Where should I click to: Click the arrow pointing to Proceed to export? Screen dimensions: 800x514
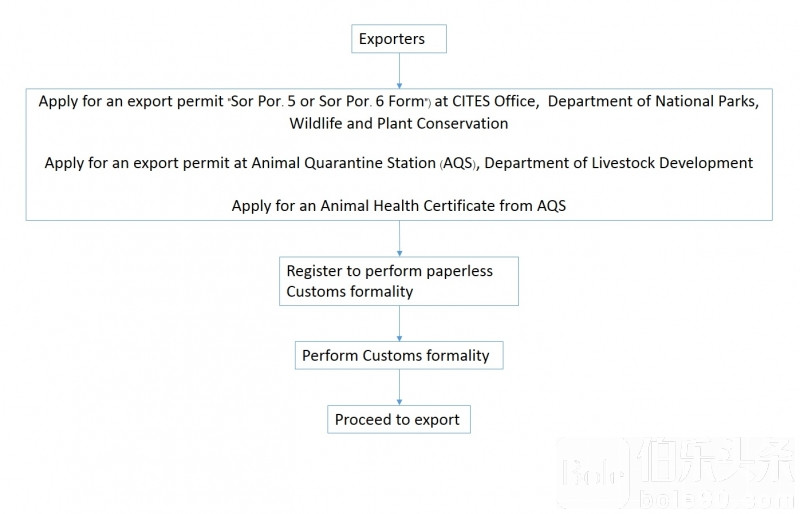(x=399, y=387)
